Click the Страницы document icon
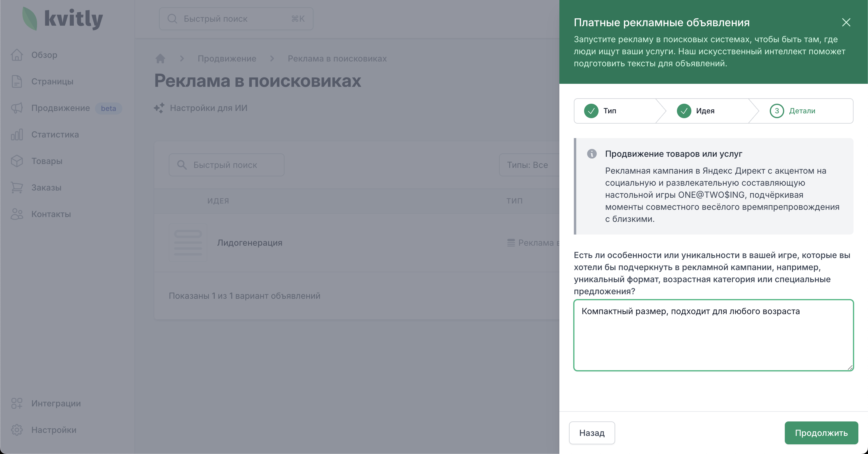868x454 pixels. 17,81
